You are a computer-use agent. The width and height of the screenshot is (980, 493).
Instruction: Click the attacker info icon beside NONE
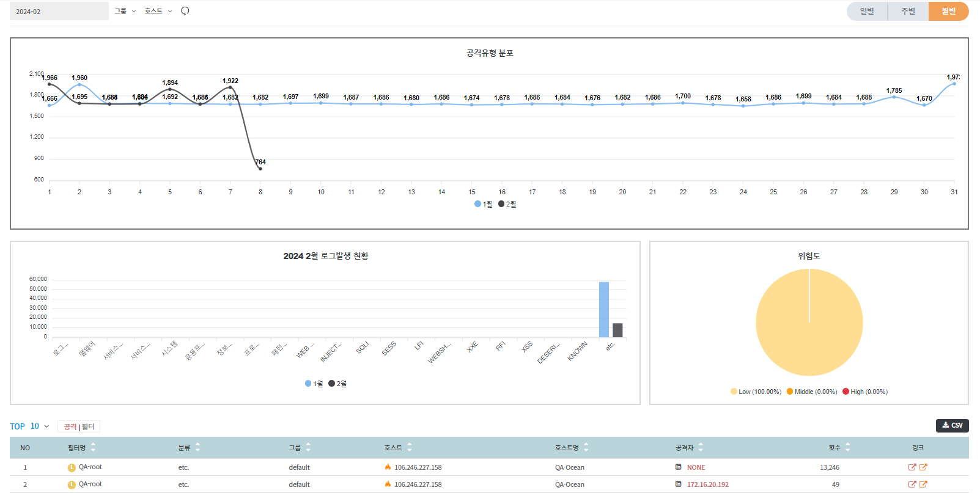pos(679,467)
